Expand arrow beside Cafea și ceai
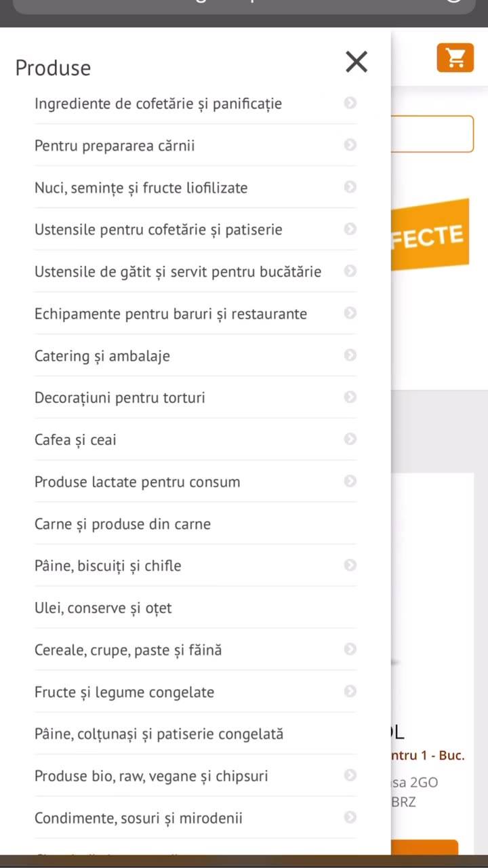The image size is (488, 868). (350, 439)
